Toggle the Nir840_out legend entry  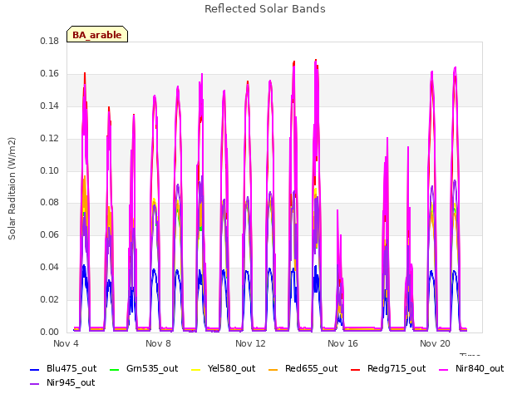[471, 368]
